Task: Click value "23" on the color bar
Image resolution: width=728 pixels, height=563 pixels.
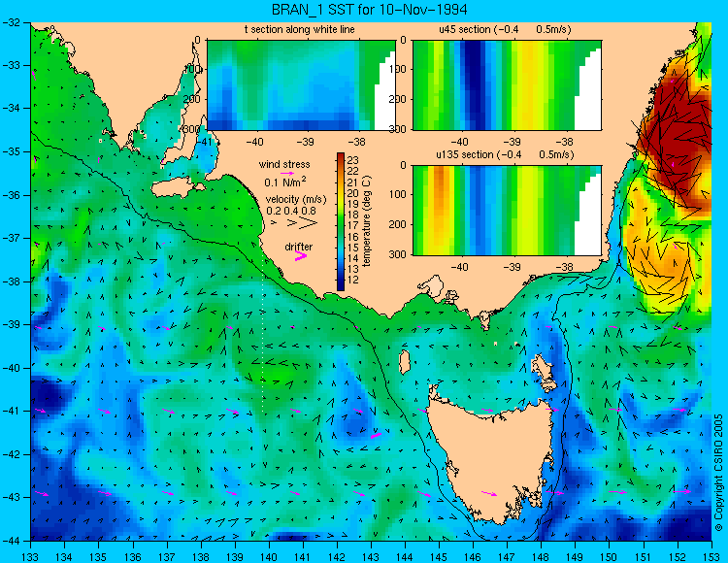Action: (x=353, y=160)
